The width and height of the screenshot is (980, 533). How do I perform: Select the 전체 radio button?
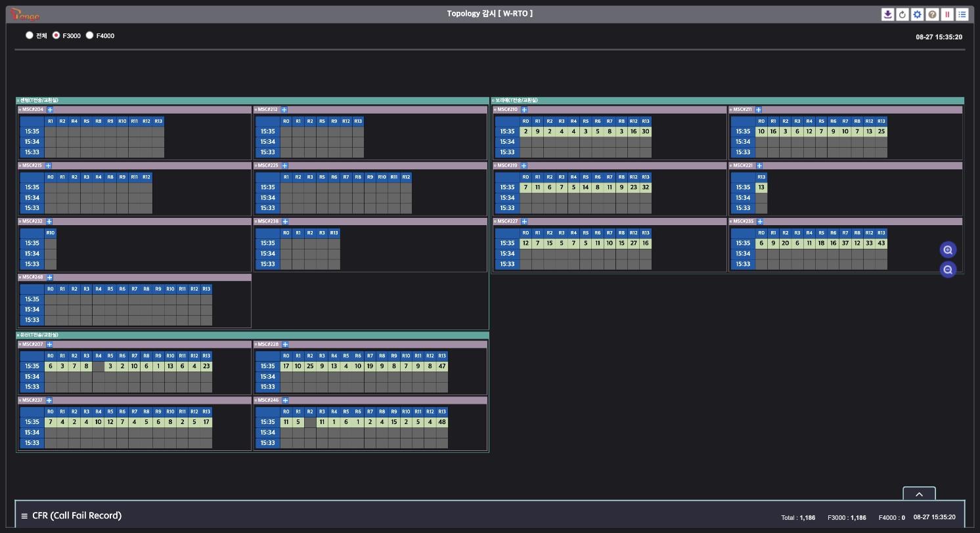click(x=30, y=35)
